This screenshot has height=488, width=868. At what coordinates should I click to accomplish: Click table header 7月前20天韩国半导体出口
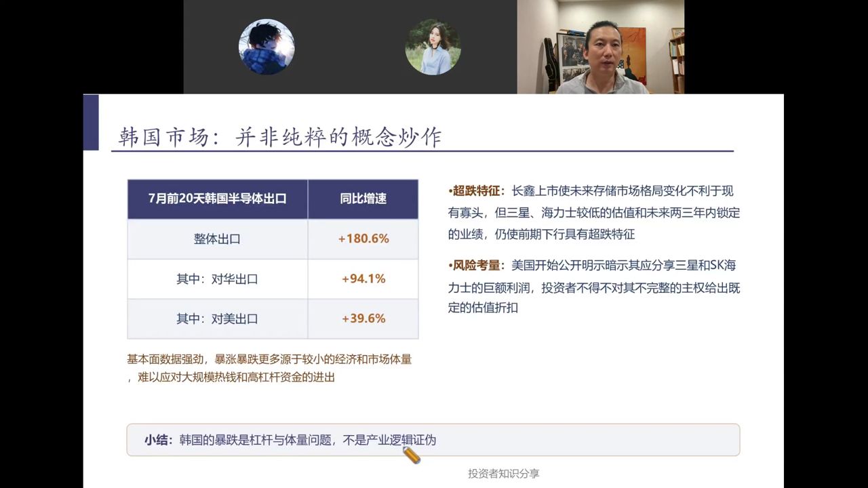(218, 199)
